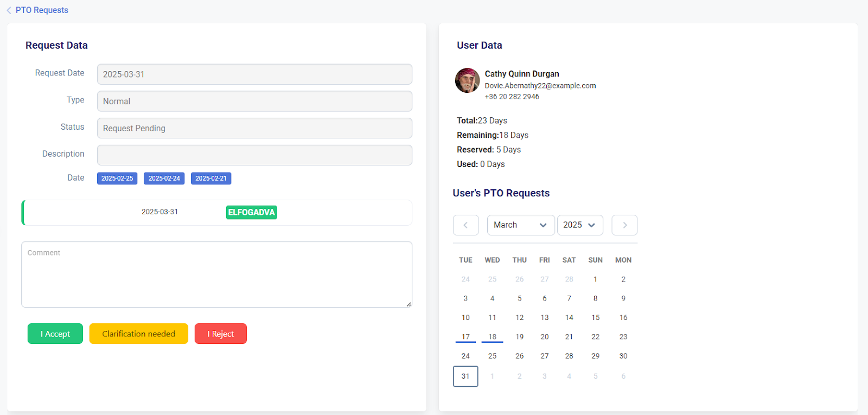Click the Description input field
Image resolution: width=868 pixels, height=415 pixels.
254,155
